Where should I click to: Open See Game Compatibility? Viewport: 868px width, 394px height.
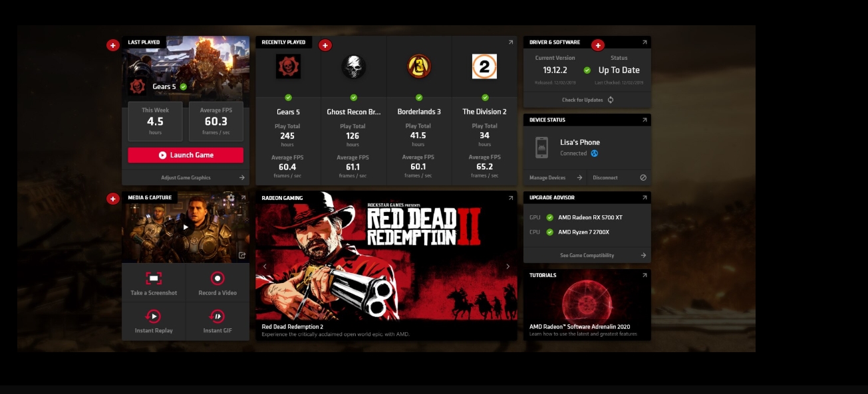pos(587,255)
